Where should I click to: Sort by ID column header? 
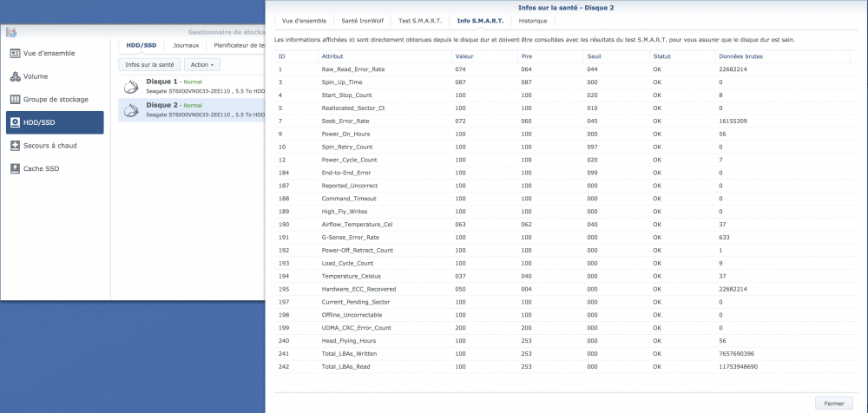point(296,56)
